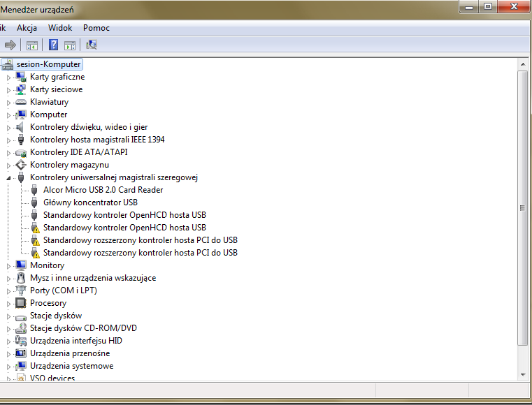The height and width of the screenshot is (405, 532).
Task: Click Show/Hide Action Pane toolbar icon
Action: point(70,45)
